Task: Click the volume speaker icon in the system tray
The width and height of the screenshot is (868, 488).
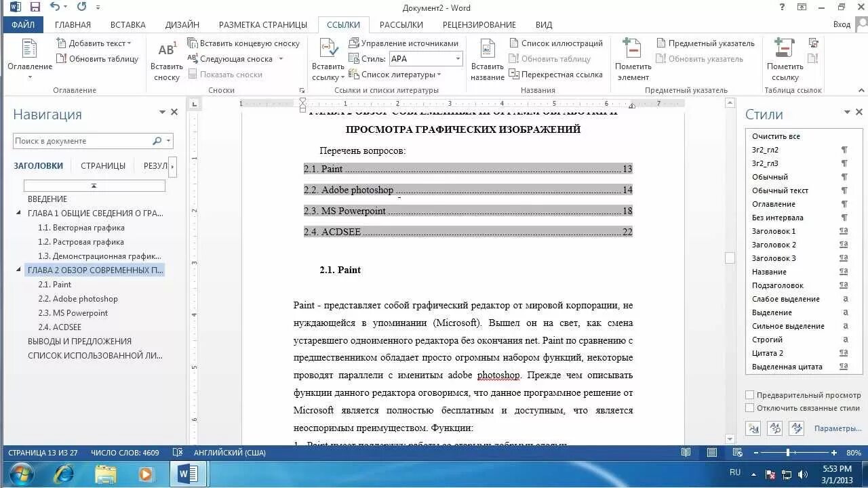Action: tap(803, 474)
